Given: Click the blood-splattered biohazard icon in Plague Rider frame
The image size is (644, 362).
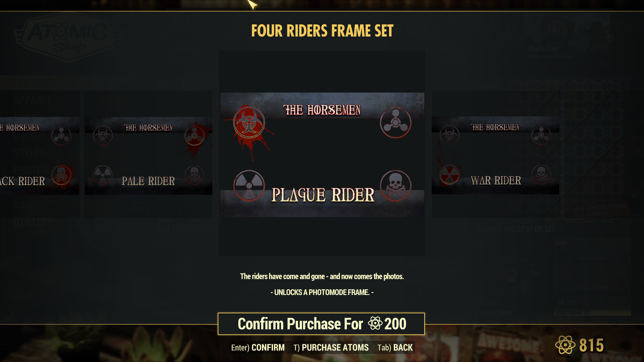Looking at the screenshot, I should click(249, 122).
